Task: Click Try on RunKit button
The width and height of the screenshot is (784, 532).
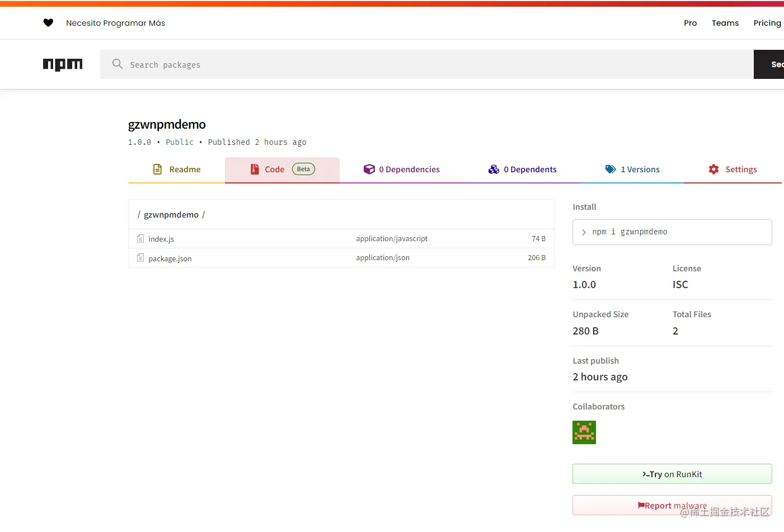Action: pyautogui.click(x=672, y=474)
